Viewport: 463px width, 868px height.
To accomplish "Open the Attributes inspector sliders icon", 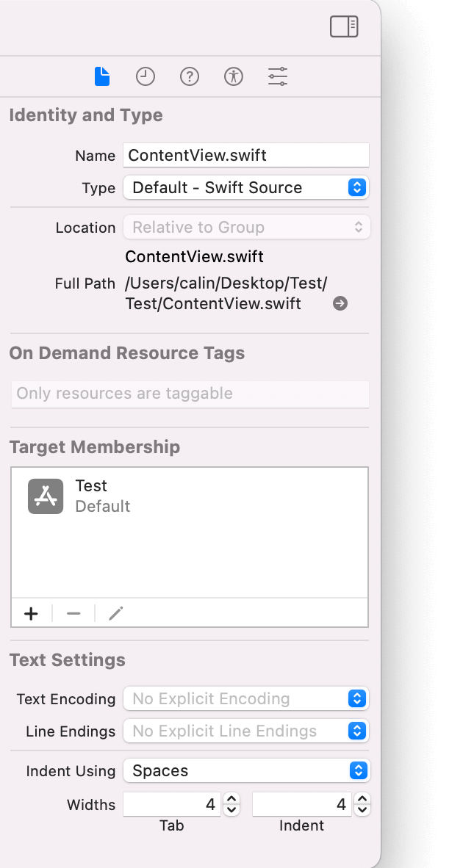I will coord(278,76).
